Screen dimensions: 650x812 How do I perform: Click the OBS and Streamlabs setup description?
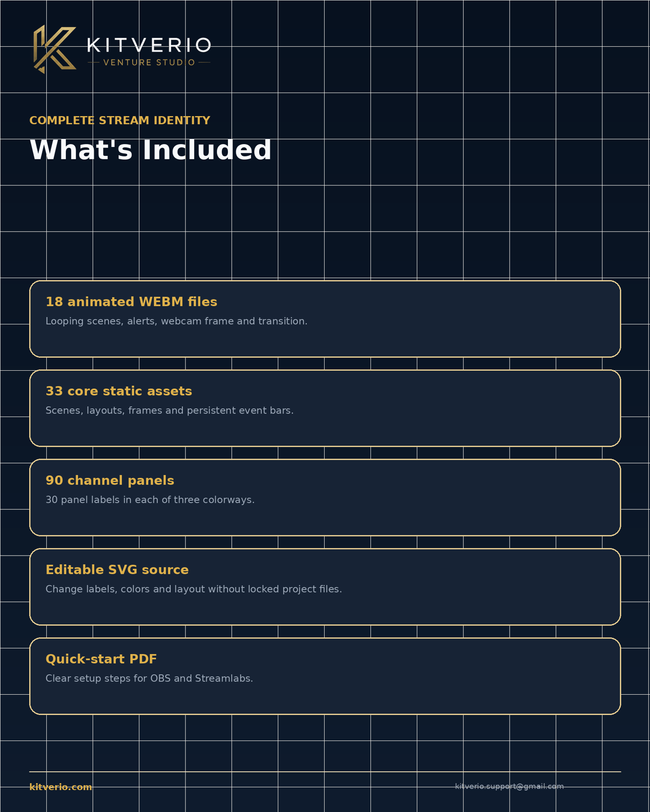point(149,678)
